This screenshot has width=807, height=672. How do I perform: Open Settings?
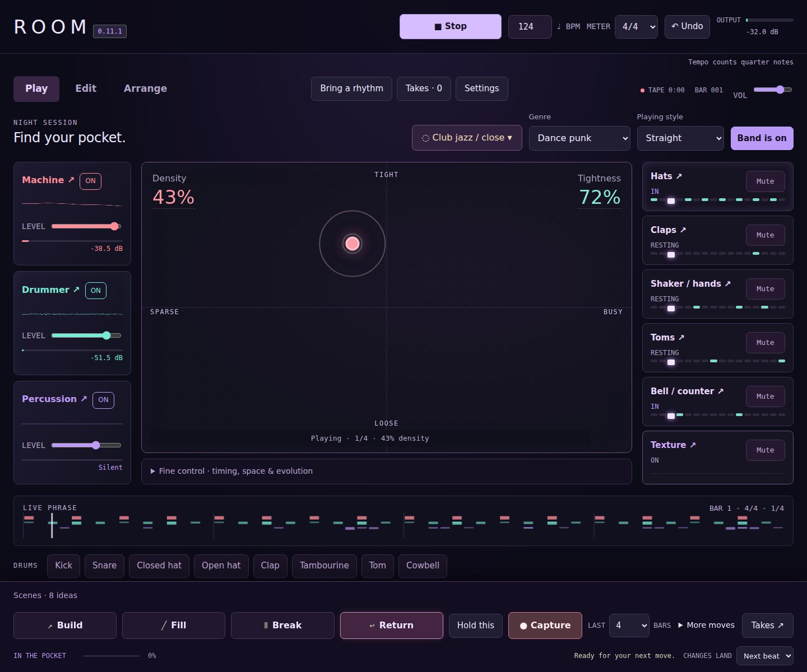tap(481, 88)
